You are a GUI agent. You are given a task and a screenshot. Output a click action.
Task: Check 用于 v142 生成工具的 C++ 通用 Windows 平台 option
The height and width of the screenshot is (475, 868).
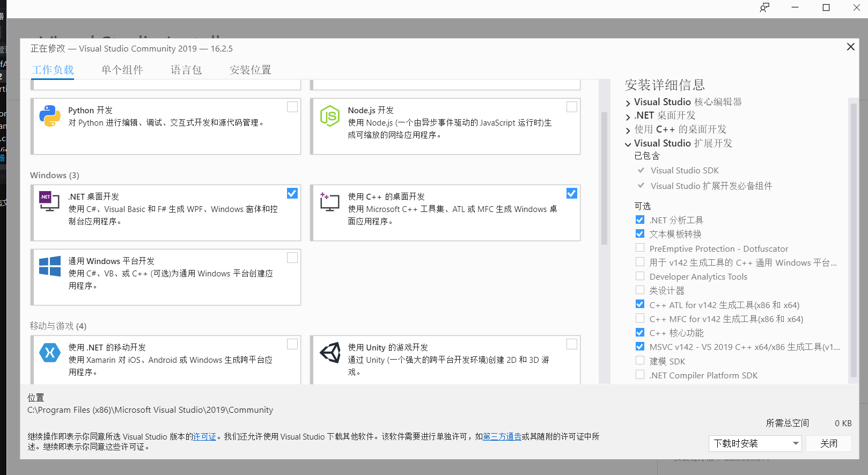640,262
